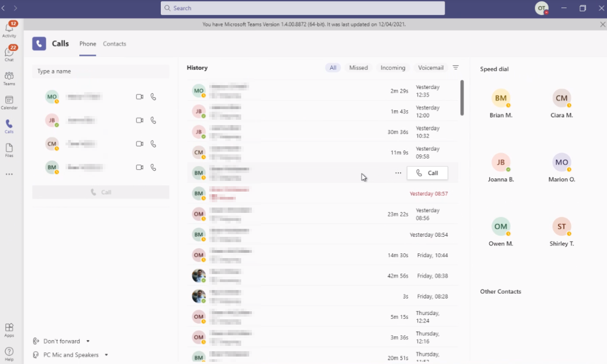Start a video call with the first contact
607x364 pixels.
pos(140,97)
